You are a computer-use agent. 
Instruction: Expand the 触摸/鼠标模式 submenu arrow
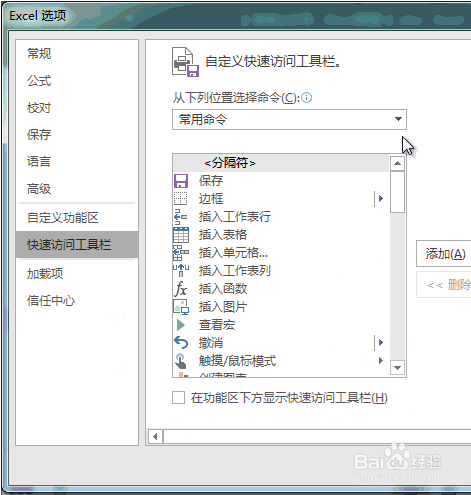[x=381, y=360]
